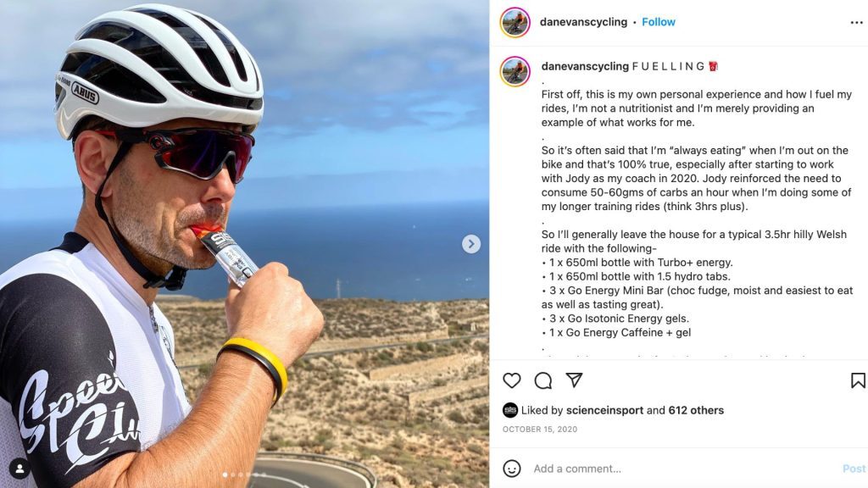Open the three-dot more options menu

(856, 23)
